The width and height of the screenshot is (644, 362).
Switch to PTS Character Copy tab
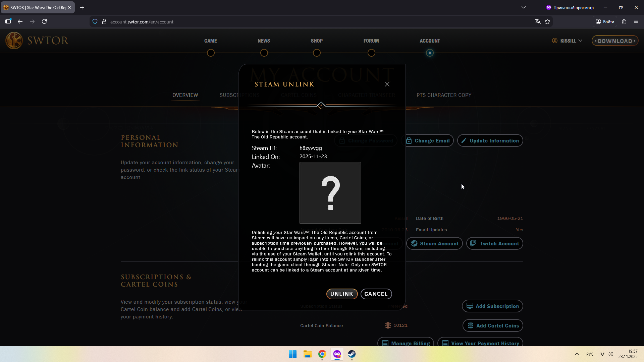click(x=444, y=95)
